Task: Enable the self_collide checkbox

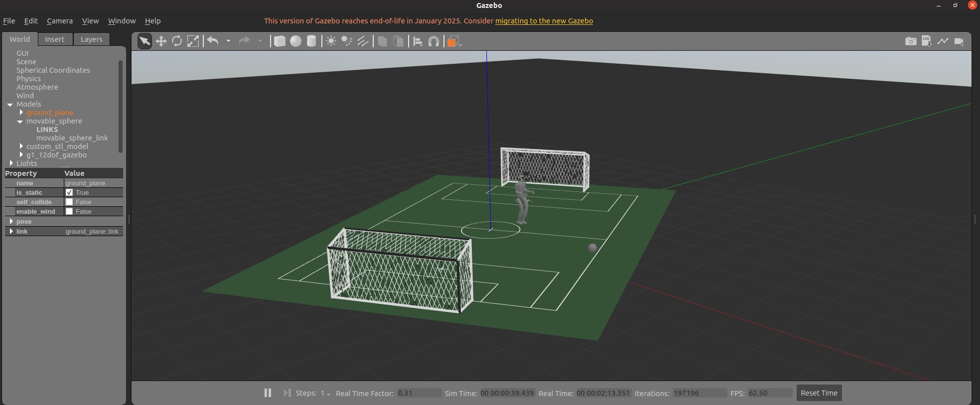Action: [x=69, y=202]
